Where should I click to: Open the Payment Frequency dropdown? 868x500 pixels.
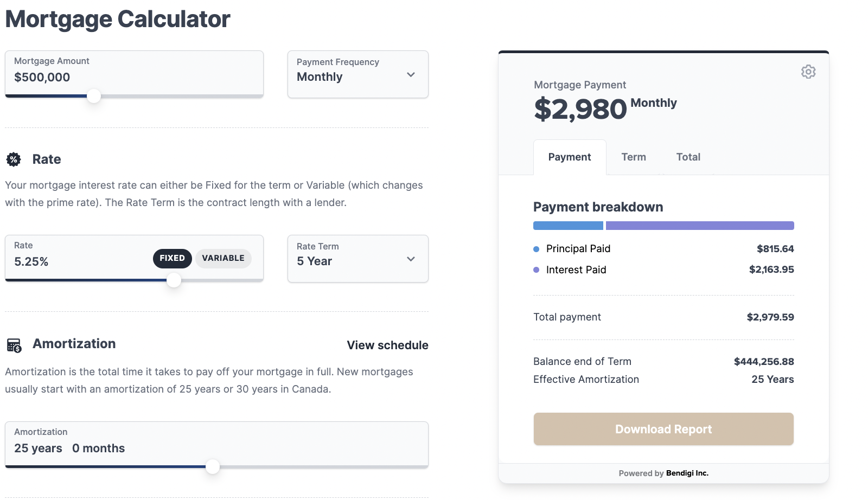pyautogui.click(x=358, y=75)
